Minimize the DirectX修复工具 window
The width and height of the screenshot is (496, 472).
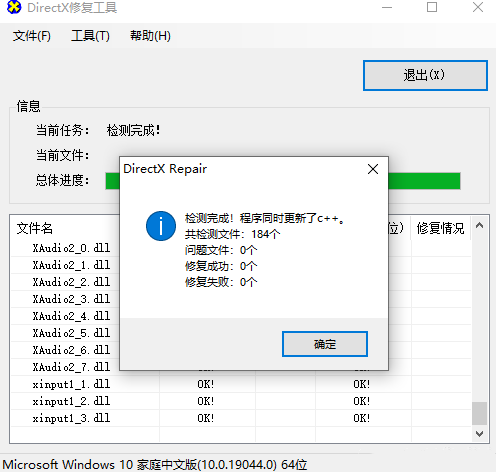pyautogui.click(x=387, y=7)
